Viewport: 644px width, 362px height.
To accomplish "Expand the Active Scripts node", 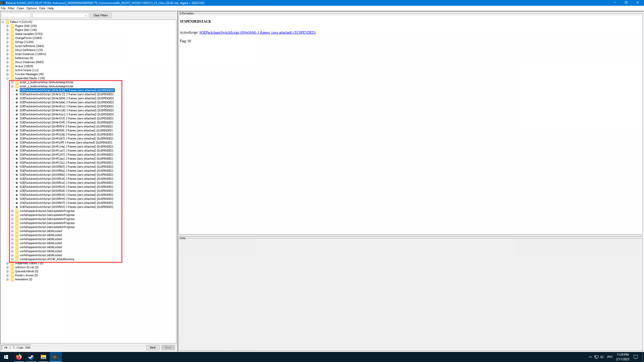I will coord(7,70).
